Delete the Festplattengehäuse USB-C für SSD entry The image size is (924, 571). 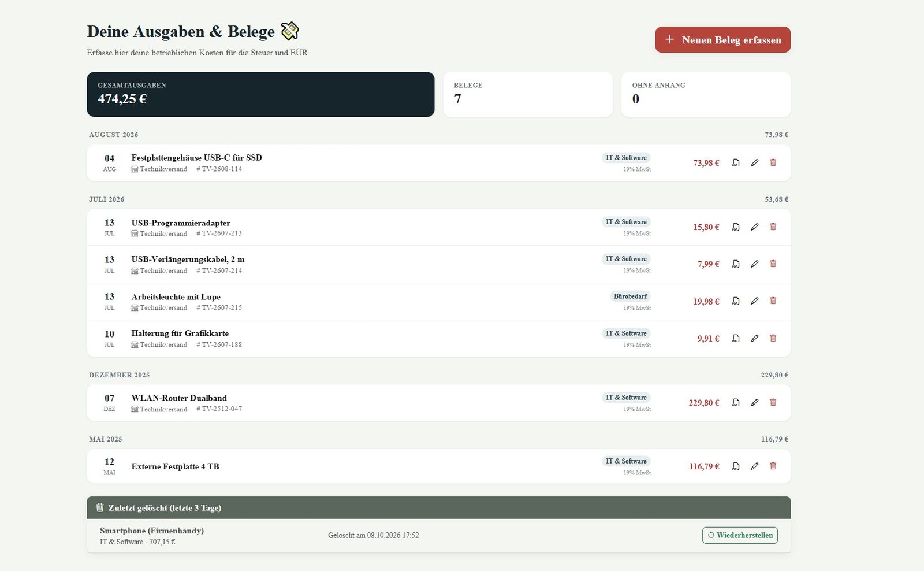[773, 163]
